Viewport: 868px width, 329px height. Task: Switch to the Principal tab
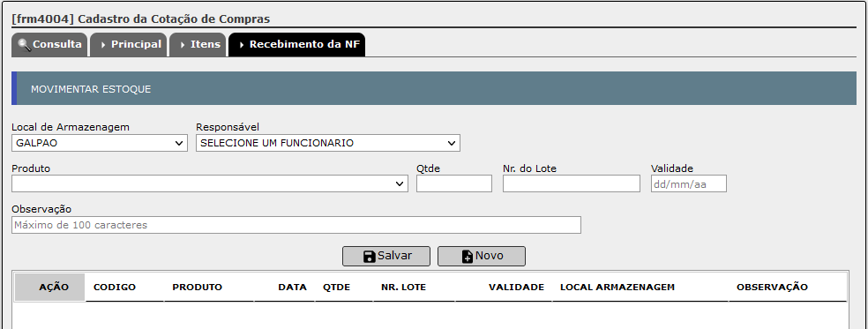pyautogui.click(x=129, y=44)
